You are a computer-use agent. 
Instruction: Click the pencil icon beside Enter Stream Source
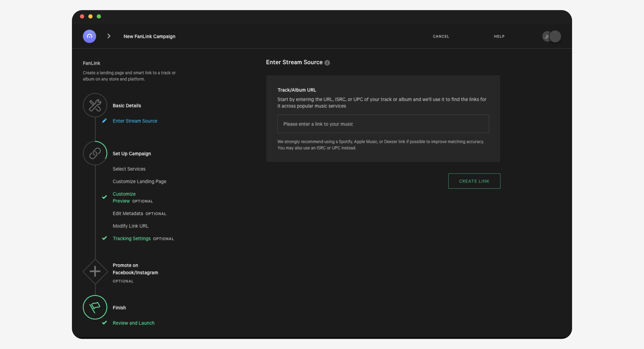point(104,121)
